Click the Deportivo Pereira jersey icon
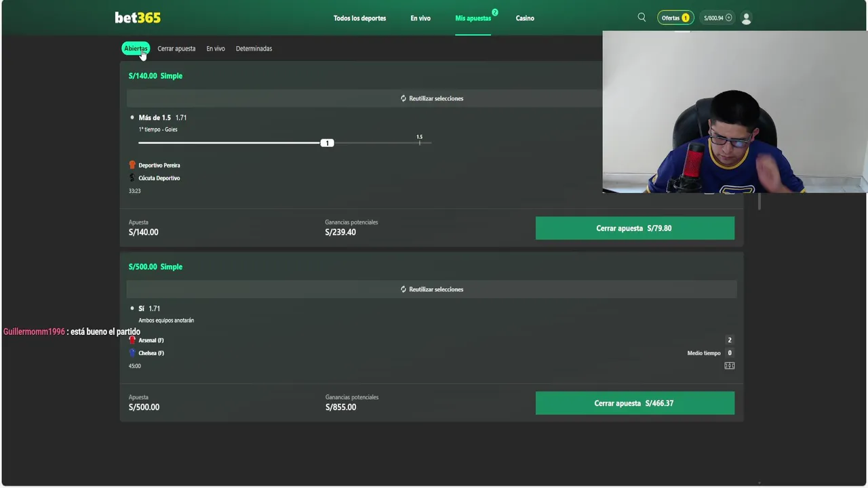This screenshot has height=488, width=868. coord(132,165)
